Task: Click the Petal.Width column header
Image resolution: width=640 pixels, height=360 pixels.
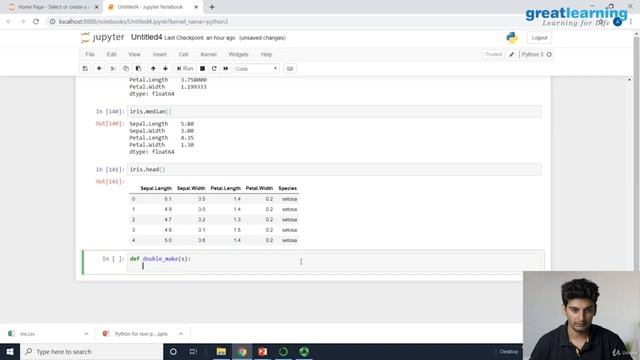Action: (259, 188)
